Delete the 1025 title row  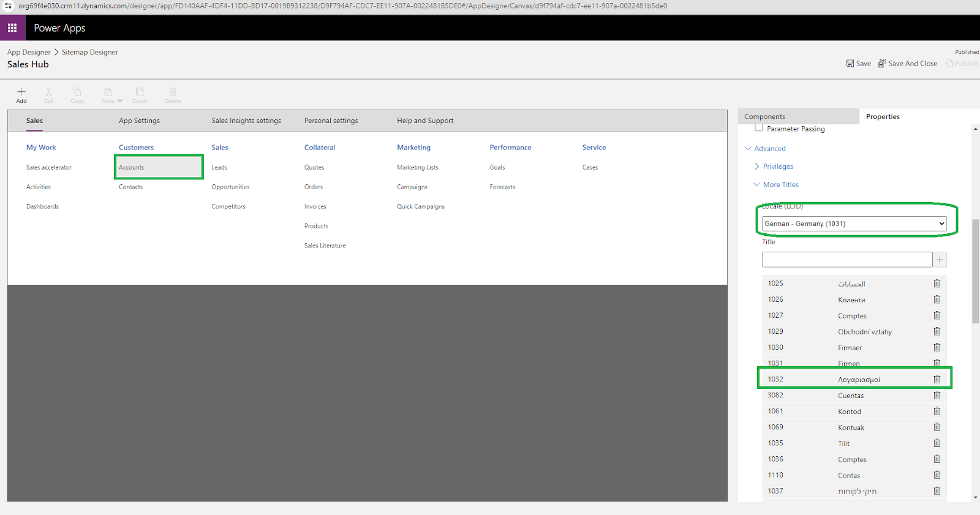[x=937, y=284]
